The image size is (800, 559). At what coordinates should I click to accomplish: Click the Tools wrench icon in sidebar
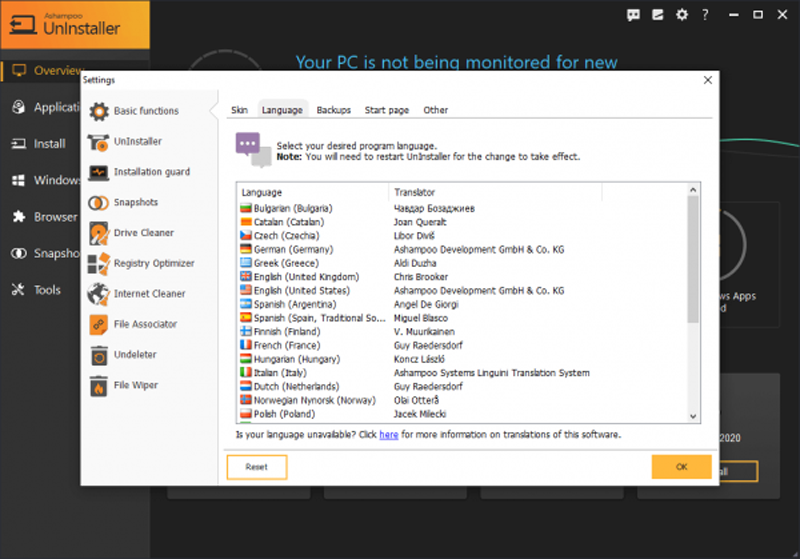[18, 290]
